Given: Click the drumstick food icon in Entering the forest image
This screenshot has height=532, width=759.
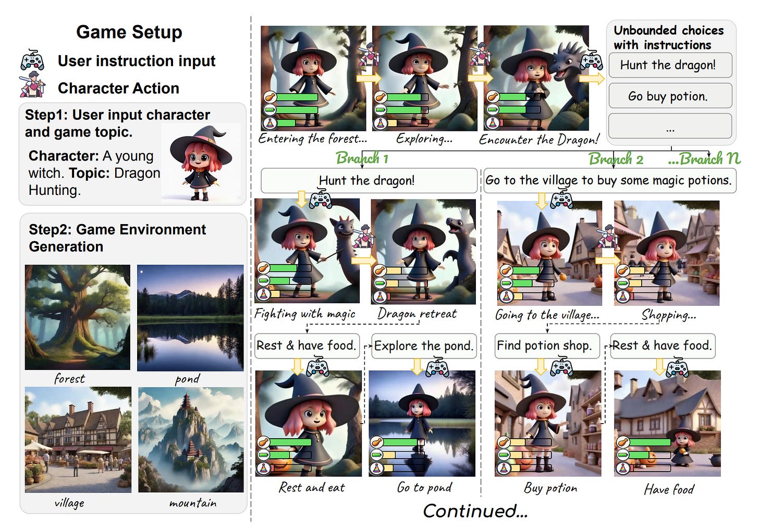Looking at the screenshot, I should pyautogui.click(x=270, y=97).
